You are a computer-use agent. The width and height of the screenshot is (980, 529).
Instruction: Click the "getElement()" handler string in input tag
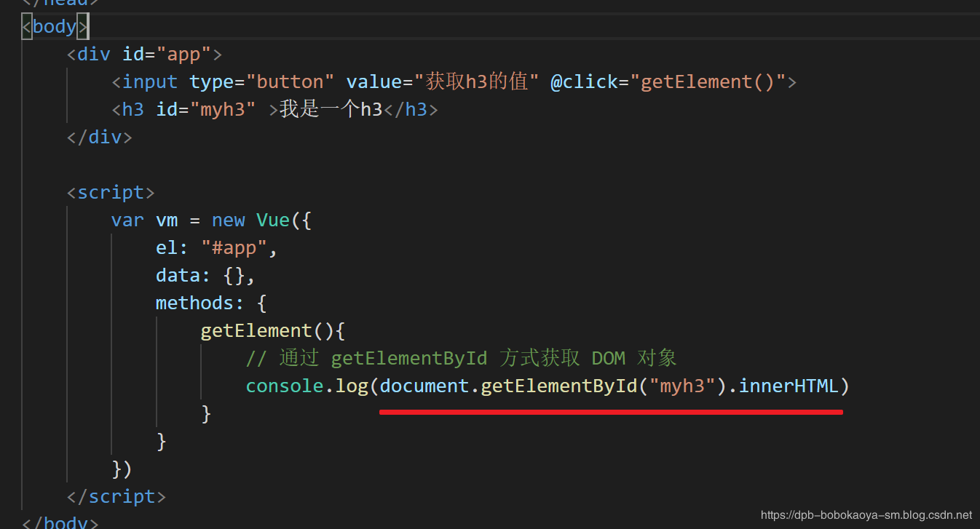(708, 81)
